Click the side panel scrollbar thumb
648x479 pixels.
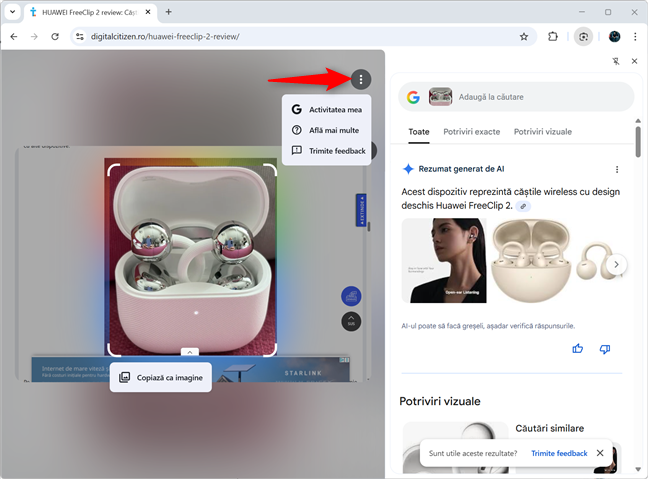pos(638,141)
